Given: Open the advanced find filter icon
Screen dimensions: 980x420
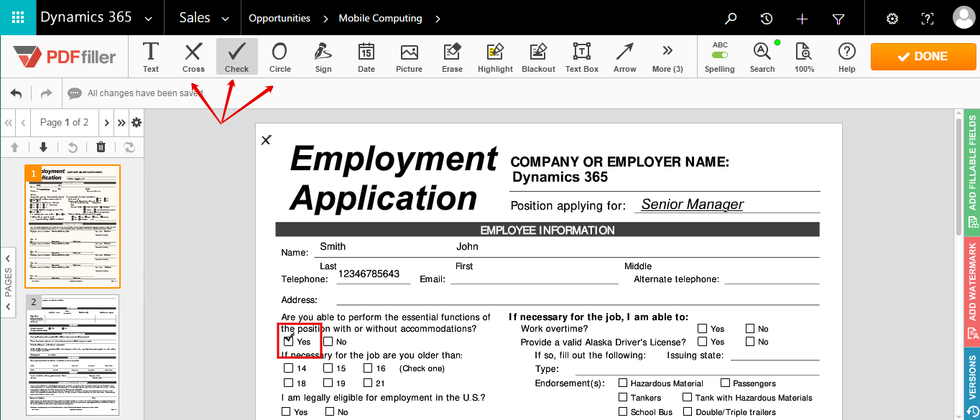Looking at the screenshot, I should tap(838, 19).
